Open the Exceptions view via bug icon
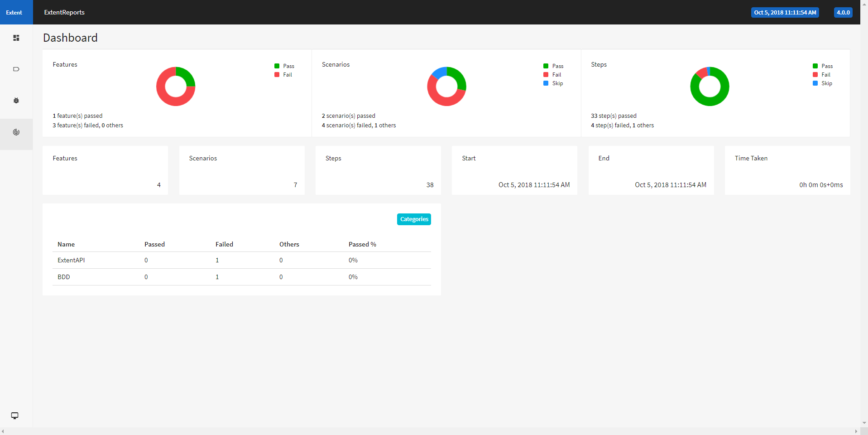Image resolution: width=868 pixels, height=435 pixels. point(16,101)
